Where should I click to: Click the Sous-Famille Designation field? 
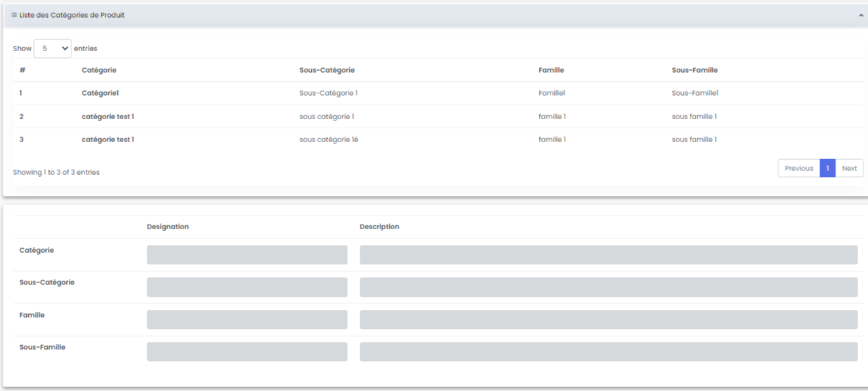247,352
